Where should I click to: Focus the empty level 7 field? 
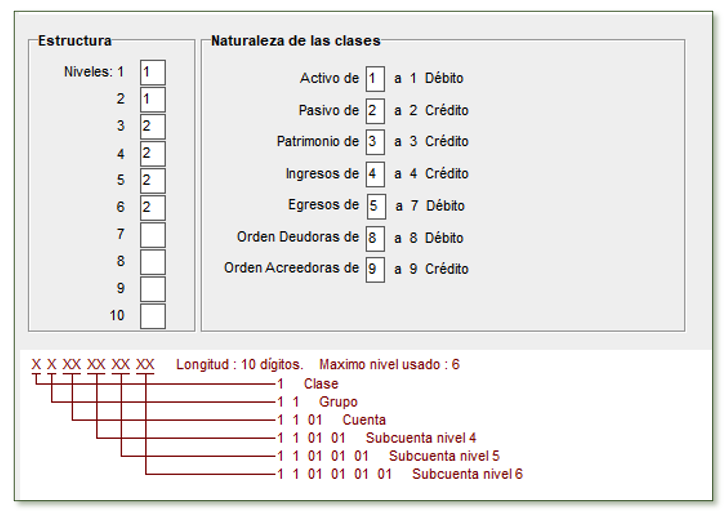[152, 235]
